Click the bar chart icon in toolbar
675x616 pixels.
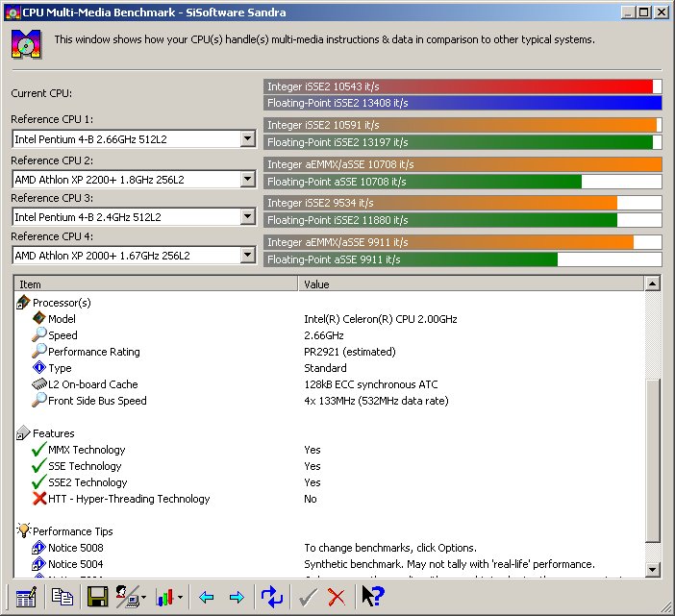click(x=165, y=597)
